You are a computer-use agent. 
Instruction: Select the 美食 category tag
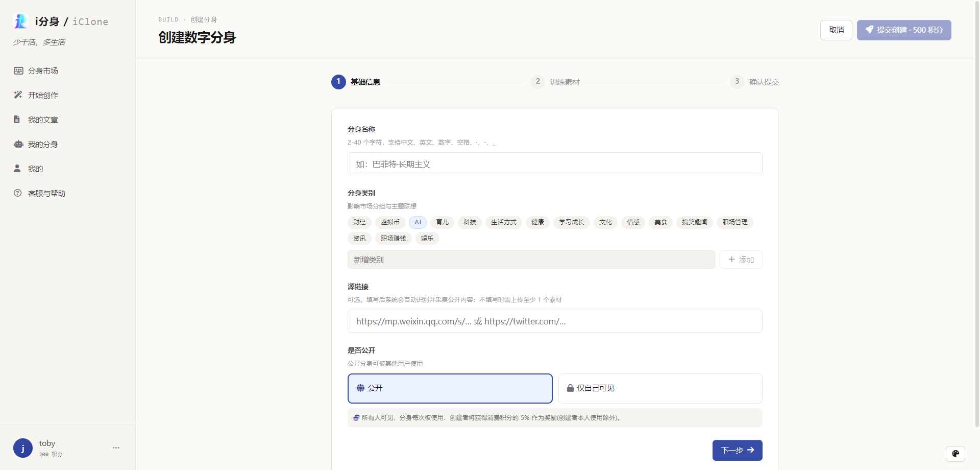[x=661, y=222]
